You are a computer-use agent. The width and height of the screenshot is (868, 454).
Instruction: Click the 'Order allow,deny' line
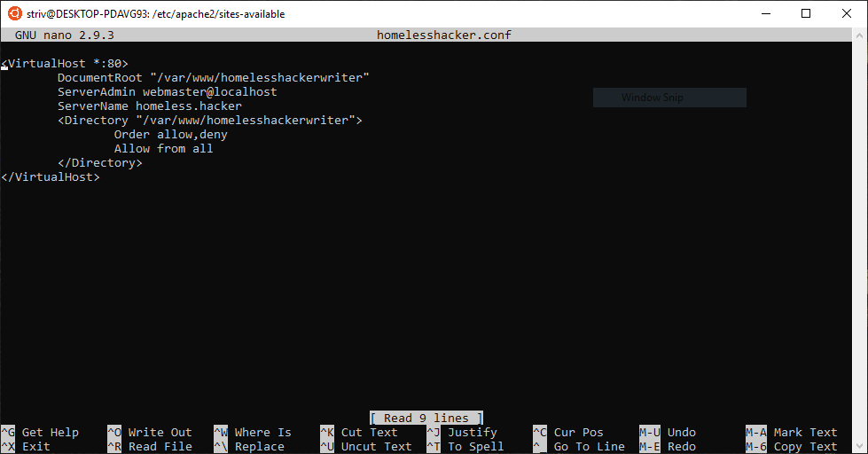[170, 135]
